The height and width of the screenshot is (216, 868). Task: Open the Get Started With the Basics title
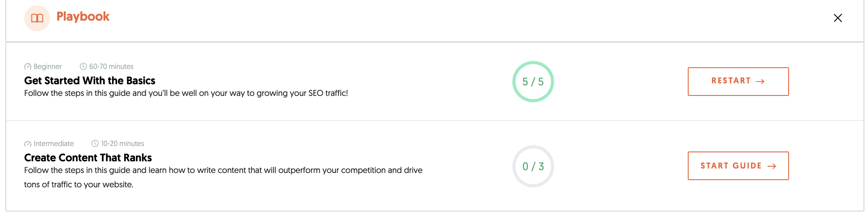[90, 81]
